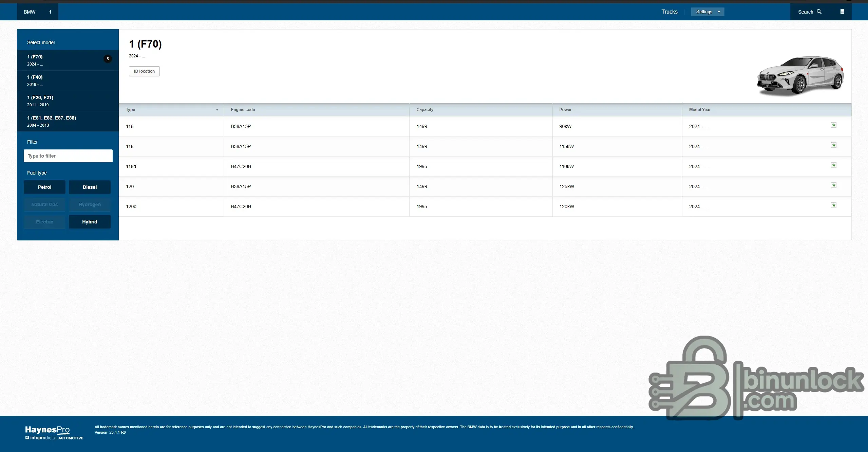Viewport: 868px width, 452px height.
Task: Click the Search magnifier icon
Action: pyautogui.click(x=819, y=12)
